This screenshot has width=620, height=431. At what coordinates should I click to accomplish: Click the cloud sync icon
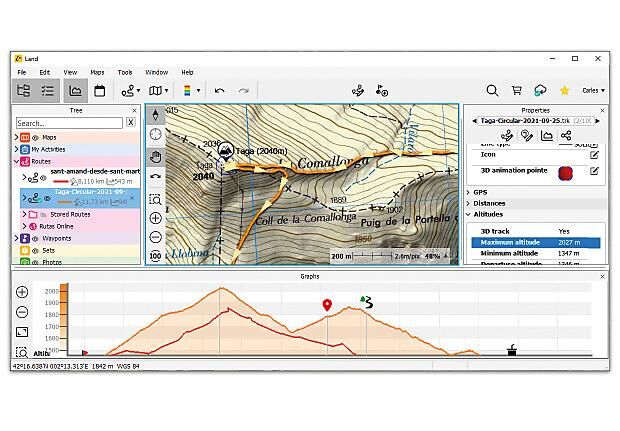[540, 91]
